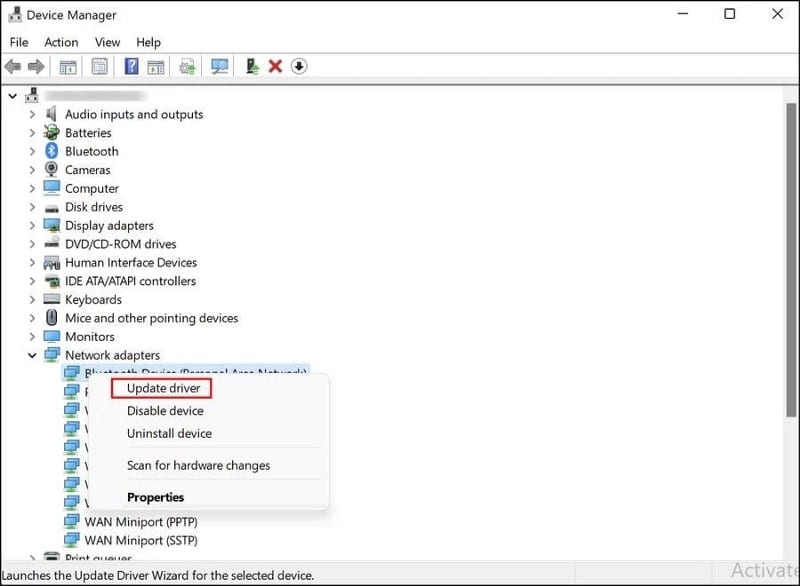Expand the Bluetooth category
Screen dimensions: 800x586
coord(31,151)
